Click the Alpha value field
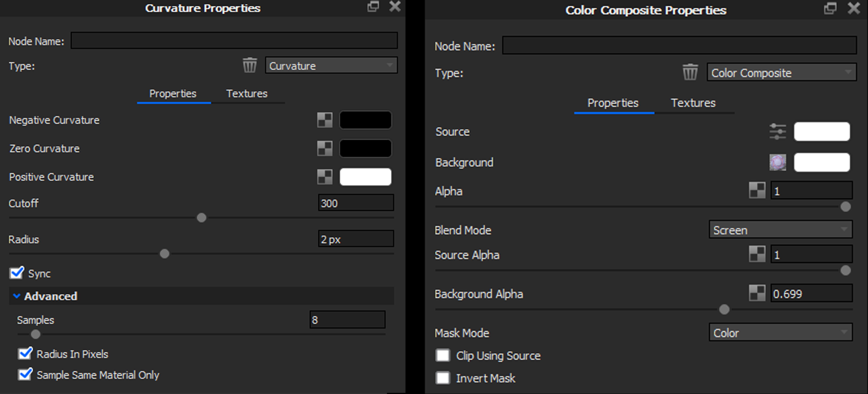Image resolution: width=868 pixels, height=394 pixels. pyautogui.click(x=811, y=191)
